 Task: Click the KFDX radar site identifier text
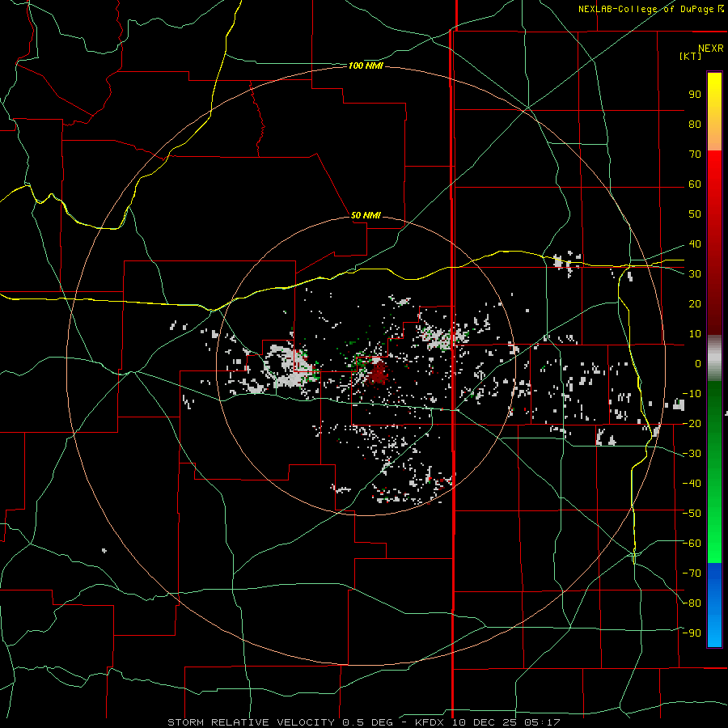tap(430, 722)
